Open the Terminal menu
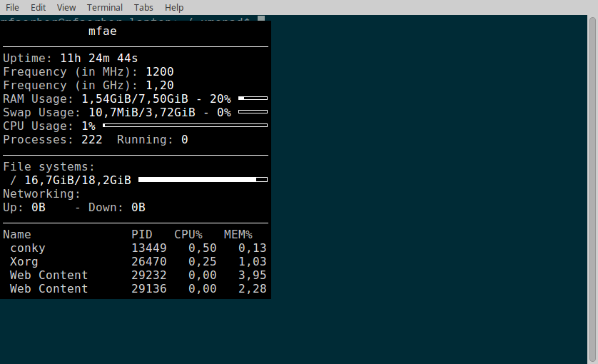 click(x=104, y=8)
